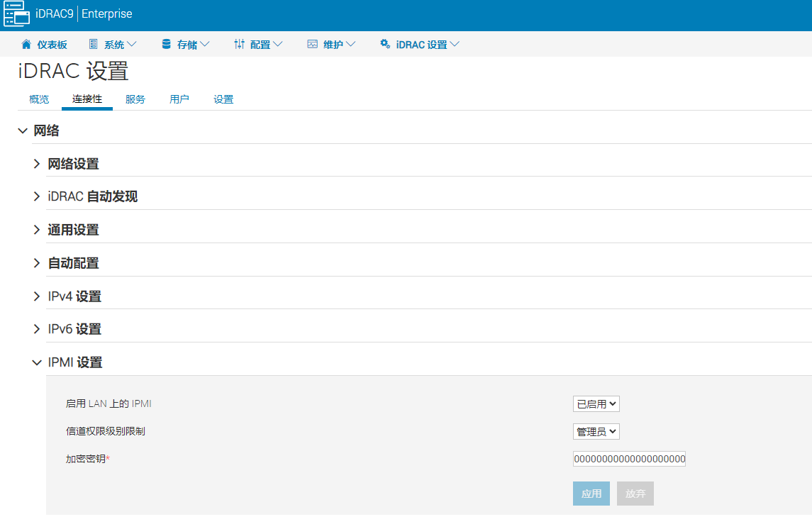Select the 连接性 tab

[87, 99]
